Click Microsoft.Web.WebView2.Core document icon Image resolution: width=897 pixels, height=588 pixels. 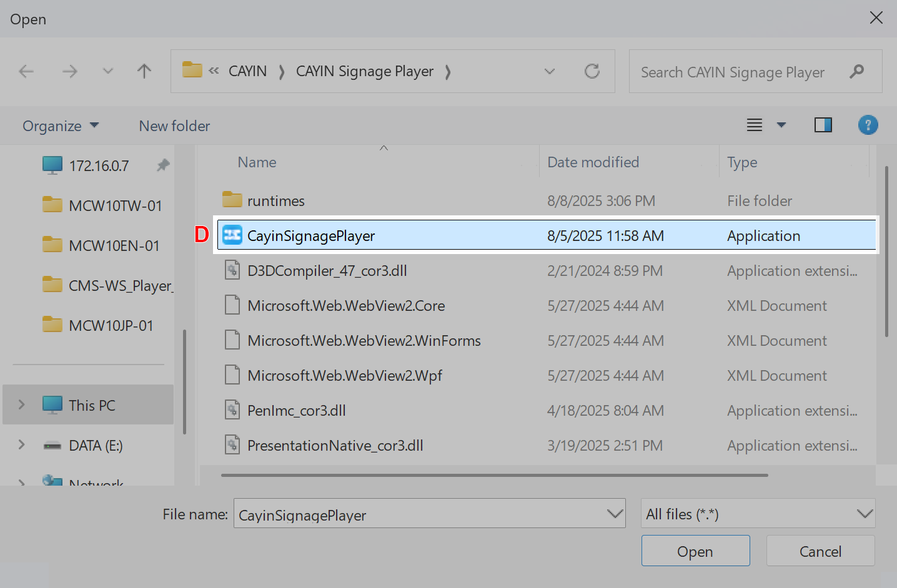pyautogui.click(x=232, y=305)
